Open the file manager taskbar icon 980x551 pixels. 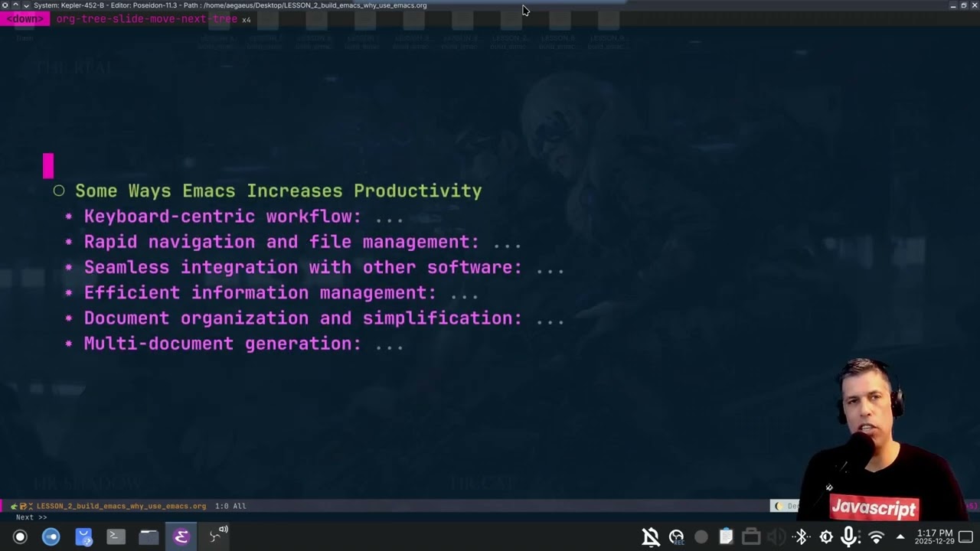pyautogui.click(x=149, y=537)
